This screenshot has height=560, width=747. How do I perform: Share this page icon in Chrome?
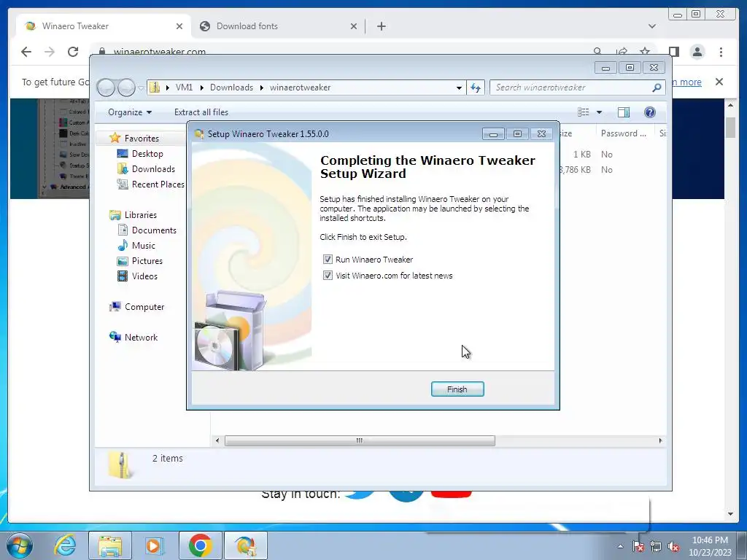pyautogui.click(x=622, y=51)
